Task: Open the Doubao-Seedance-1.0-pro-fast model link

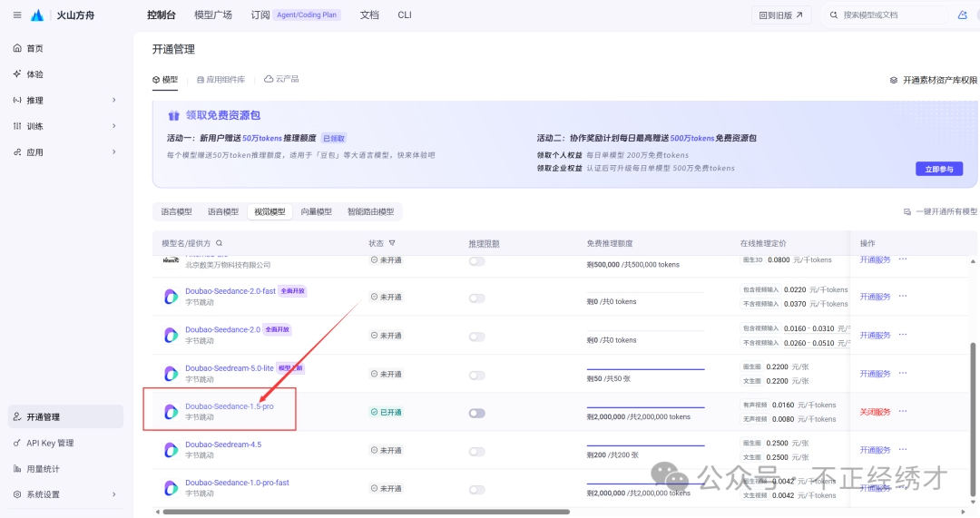Action: point(237,483)
